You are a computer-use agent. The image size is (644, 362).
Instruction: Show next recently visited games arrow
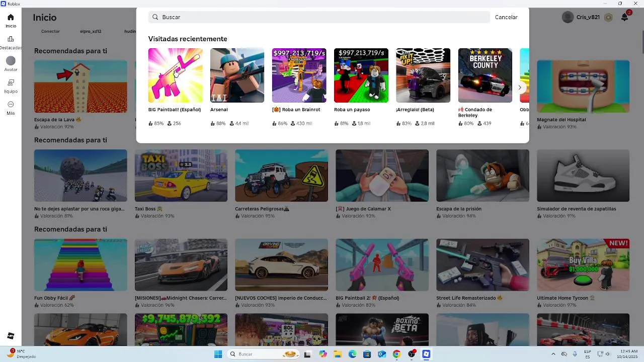520,87
